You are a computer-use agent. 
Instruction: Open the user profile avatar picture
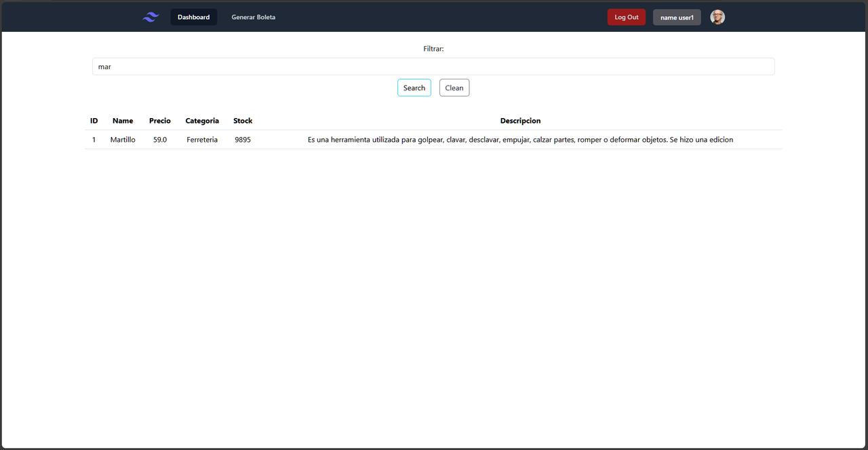[x=717, y=16]
